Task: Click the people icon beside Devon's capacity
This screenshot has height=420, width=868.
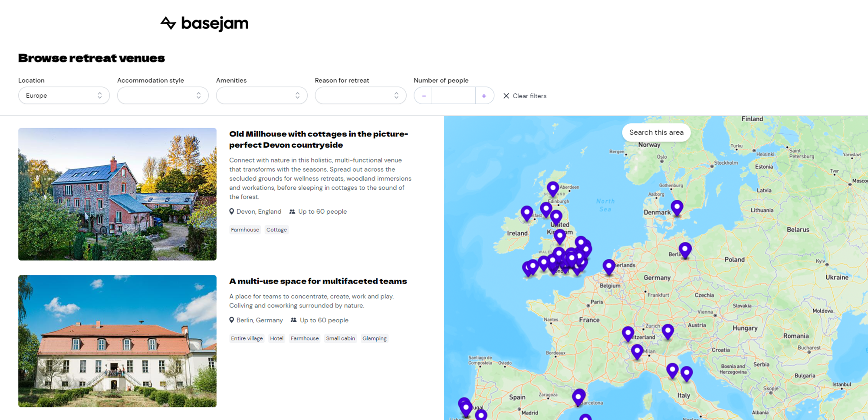Action: click(x=292, y=212)
